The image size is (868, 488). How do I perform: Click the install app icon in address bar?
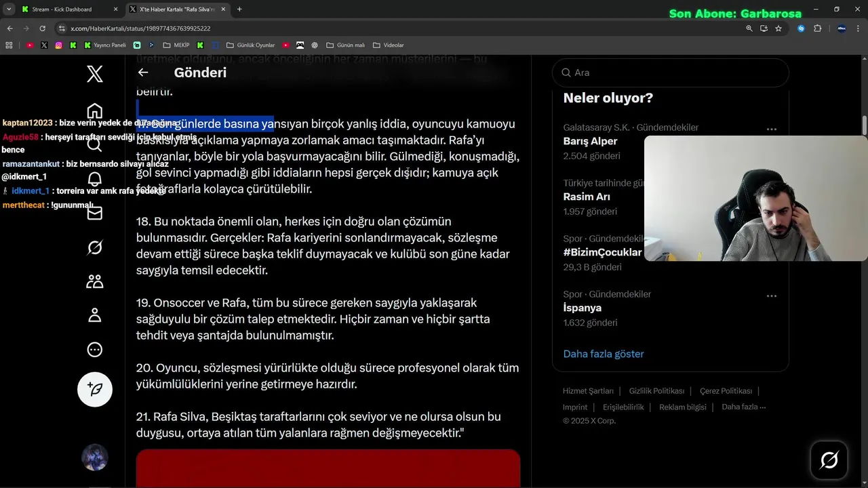(x=764, y=28)
